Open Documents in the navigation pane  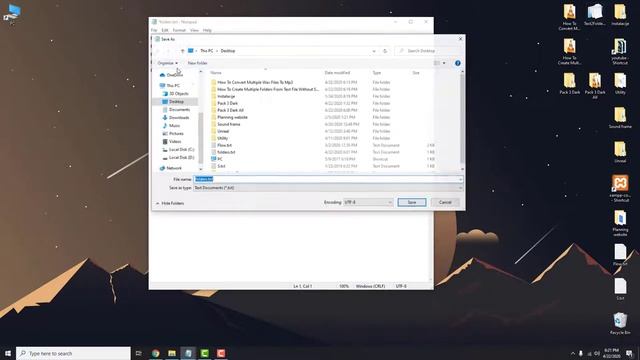coord(179,110)
